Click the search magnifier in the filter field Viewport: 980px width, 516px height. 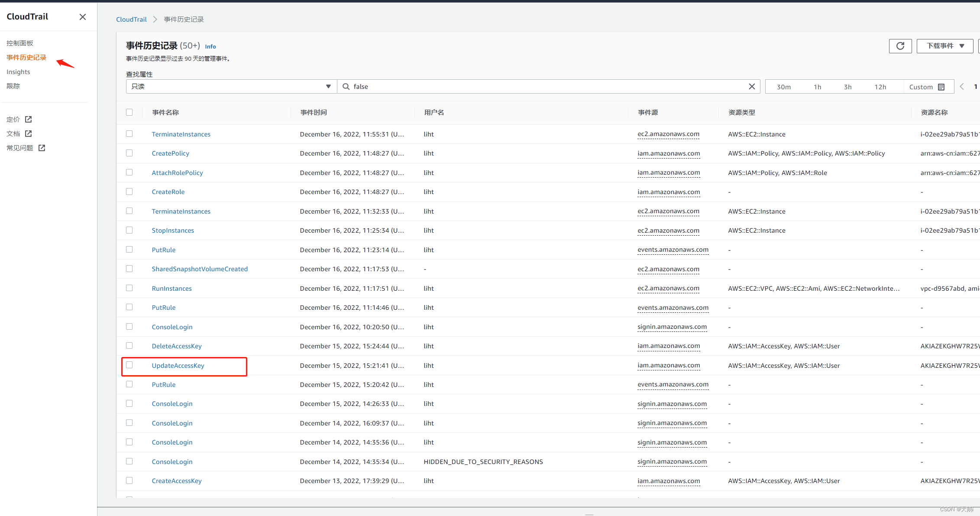(x=346, y=87)
